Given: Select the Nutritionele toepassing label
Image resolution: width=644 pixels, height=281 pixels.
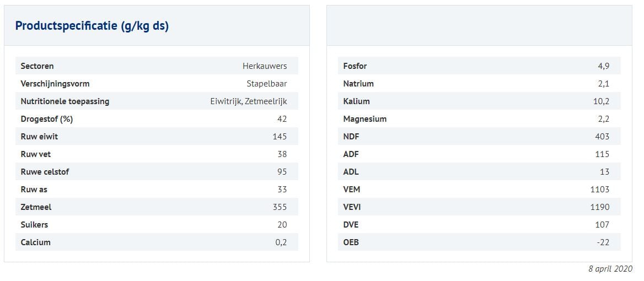Looking at the screenshot, I should tap(65, 101).
